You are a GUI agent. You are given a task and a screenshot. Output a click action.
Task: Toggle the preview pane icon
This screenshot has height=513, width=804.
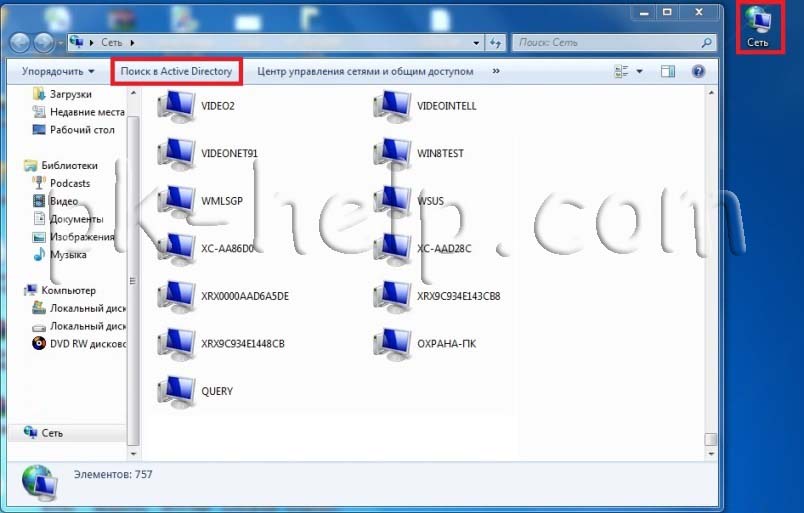[668, 72]
